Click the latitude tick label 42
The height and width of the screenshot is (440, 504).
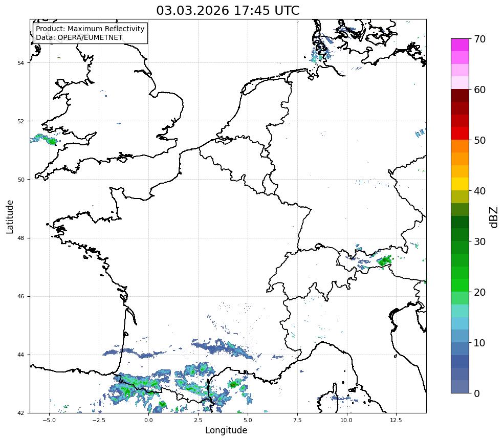(20, 413)
